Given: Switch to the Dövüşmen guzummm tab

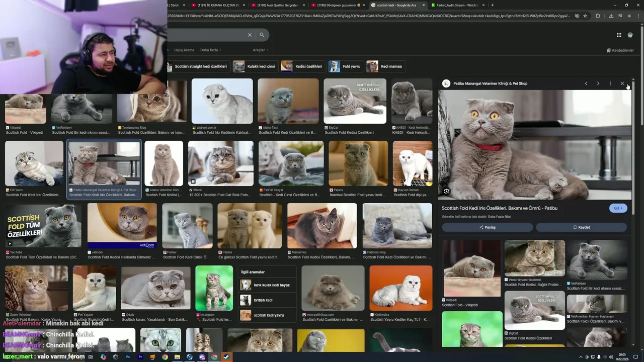Looking at the screenshot, I should click(x=338, y=5).
